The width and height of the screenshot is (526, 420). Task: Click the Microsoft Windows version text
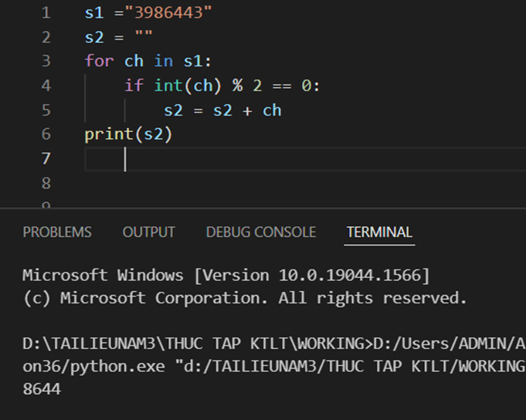click(226, 276)
